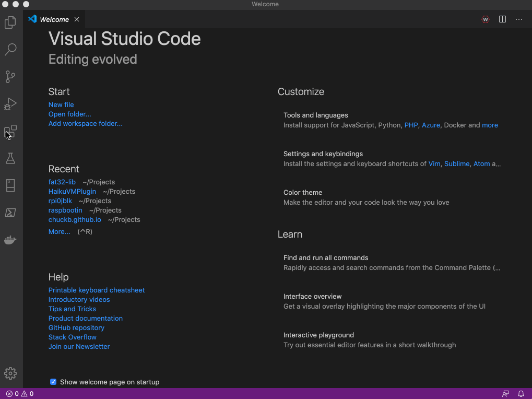The image size is (532, 399).
Task: Open recent project raspbootin
Action: (x=65, y=210)
